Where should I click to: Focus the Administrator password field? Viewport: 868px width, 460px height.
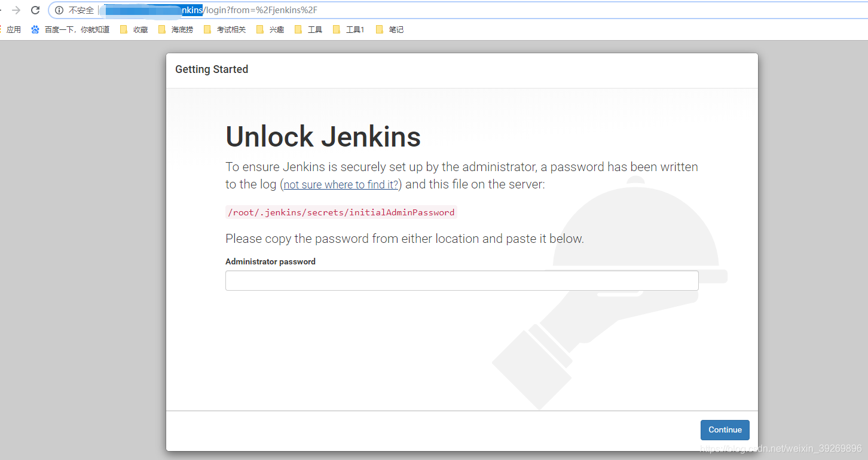click(x=461, y=281)
